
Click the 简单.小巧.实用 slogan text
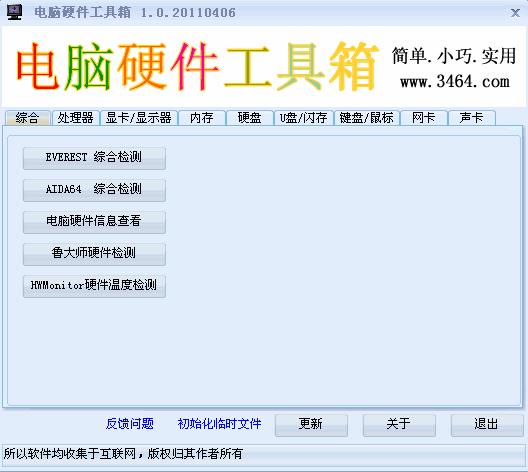click(454, 56)
